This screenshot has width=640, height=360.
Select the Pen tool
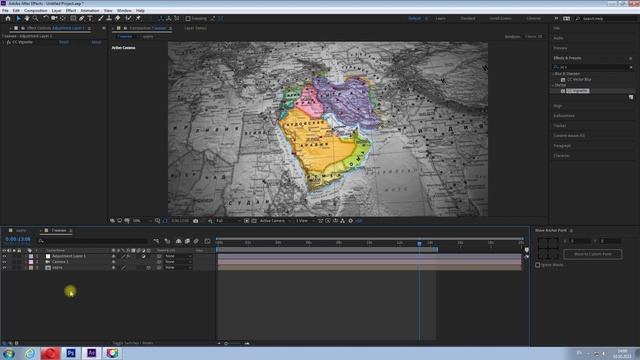click(82, 18)
